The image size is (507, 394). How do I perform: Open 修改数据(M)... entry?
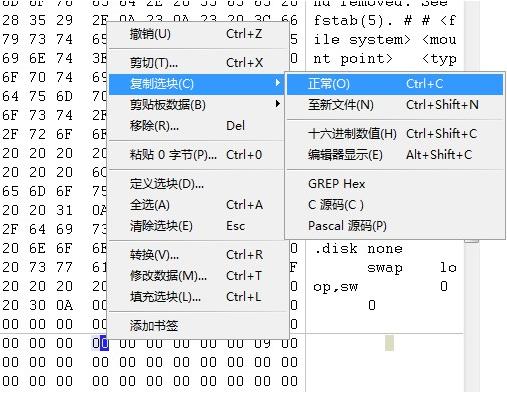click(x=198, y=276)
